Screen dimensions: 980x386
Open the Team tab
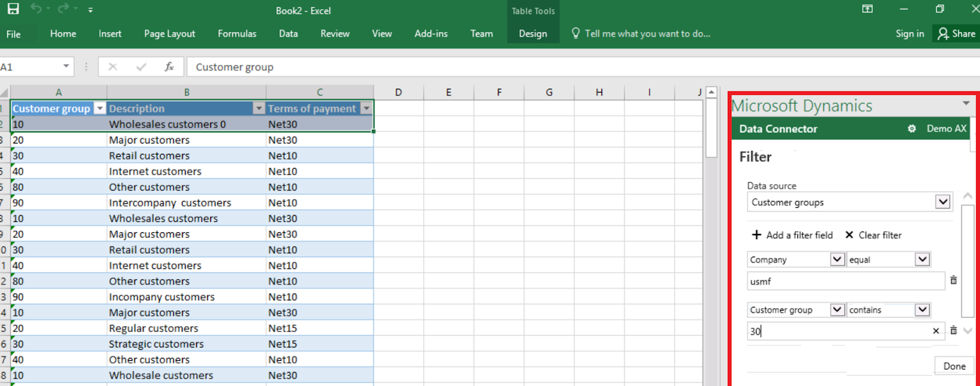pyautogui.click(x=481, y=34)
